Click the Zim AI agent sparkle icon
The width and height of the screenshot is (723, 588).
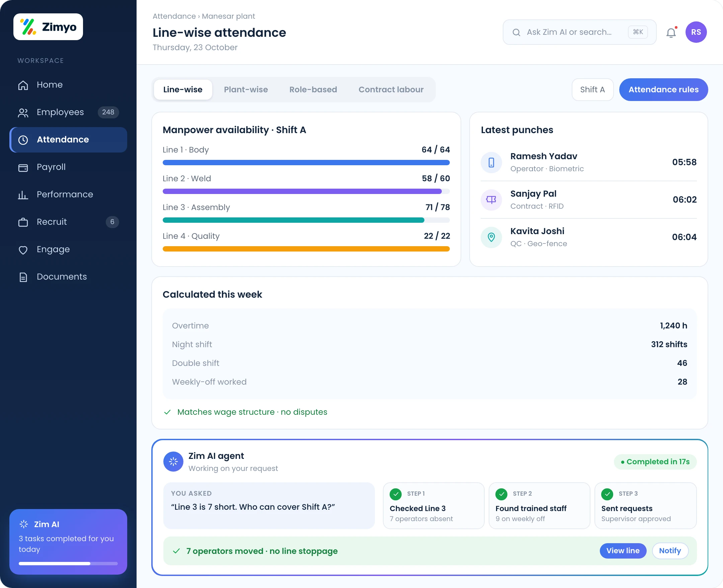click(x=173, y=461)
